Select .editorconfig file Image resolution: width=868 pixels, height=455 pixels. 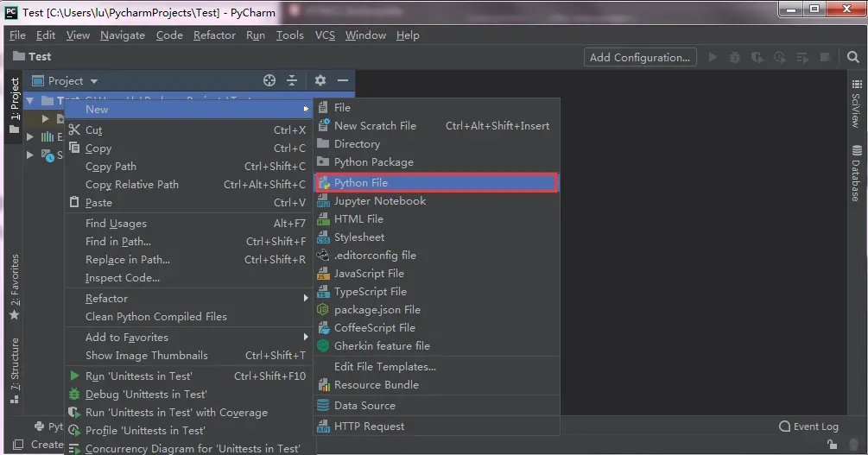click(437, 256)
